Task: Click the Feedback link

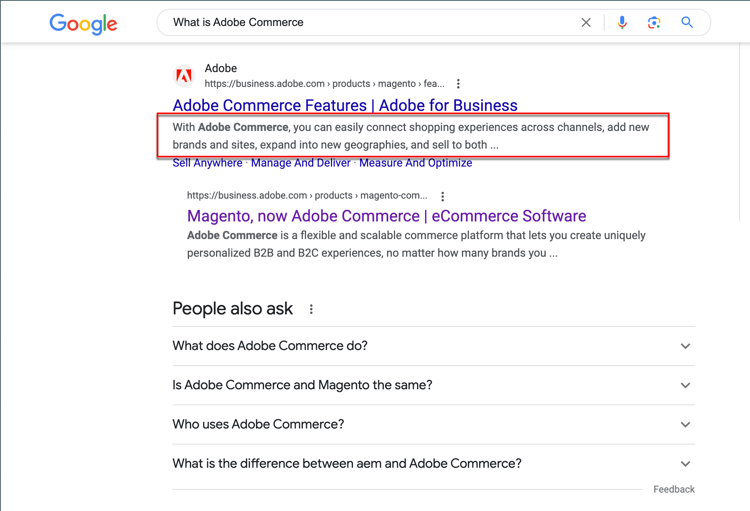Action: click(674, 489)
